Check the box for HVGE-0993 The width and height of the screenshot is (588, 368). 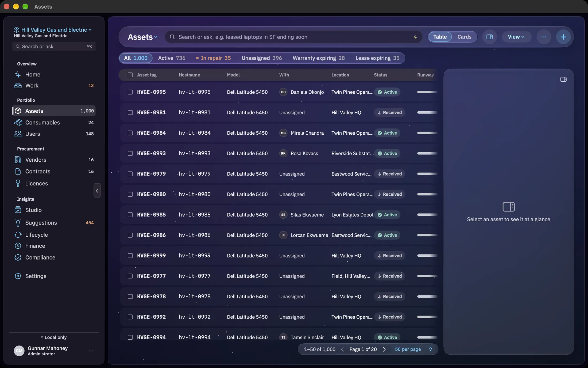tap(130, 153)
